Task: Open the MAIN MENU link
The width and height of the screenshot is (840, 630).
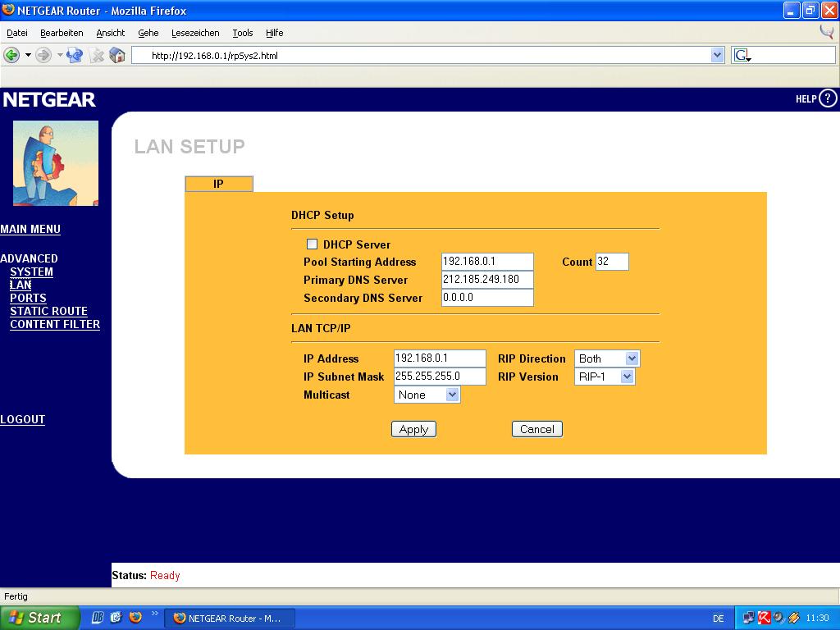Action: pos(30,230)
